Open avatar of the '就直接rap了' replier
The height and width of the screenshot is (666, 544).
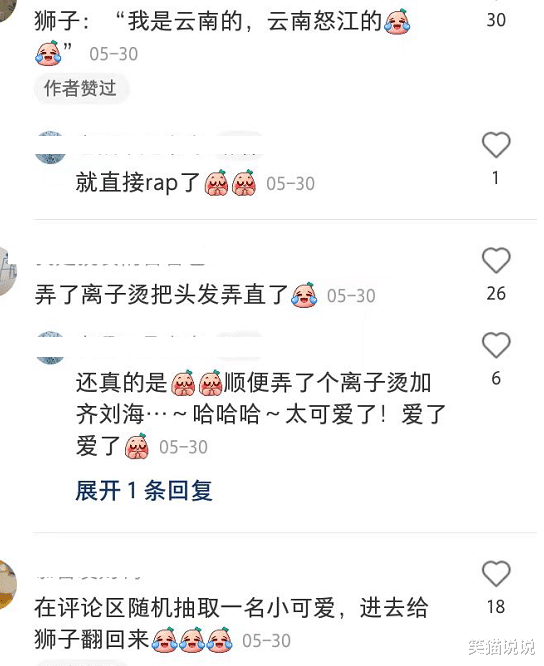pos(50,147)
